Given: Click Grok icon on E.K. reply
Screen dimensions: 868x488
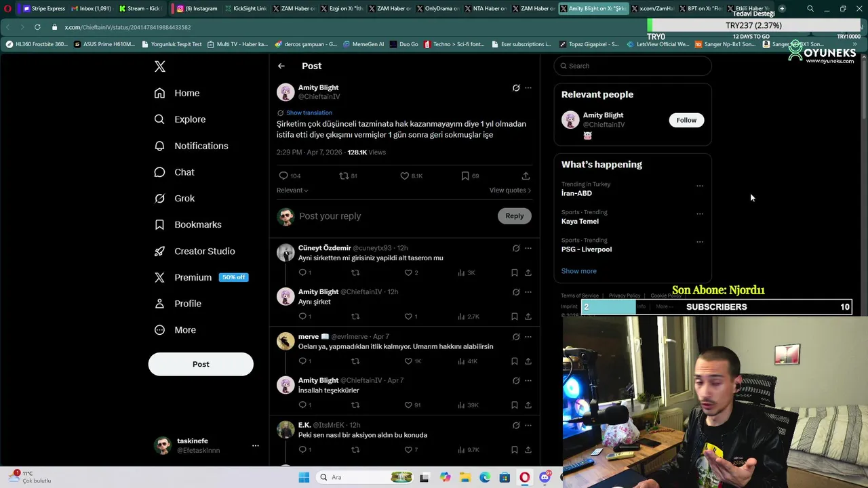Looking at the screenshot, I should point(516,426).
